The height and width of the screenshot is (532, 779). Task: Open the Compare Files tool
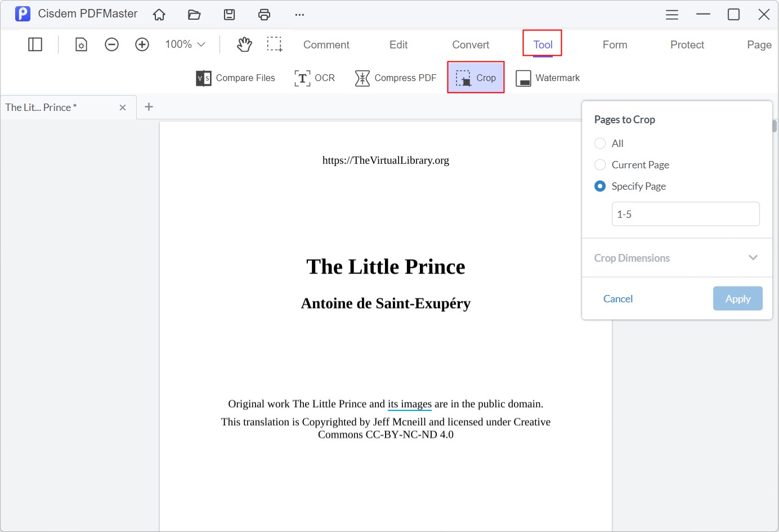coord(235,78)
